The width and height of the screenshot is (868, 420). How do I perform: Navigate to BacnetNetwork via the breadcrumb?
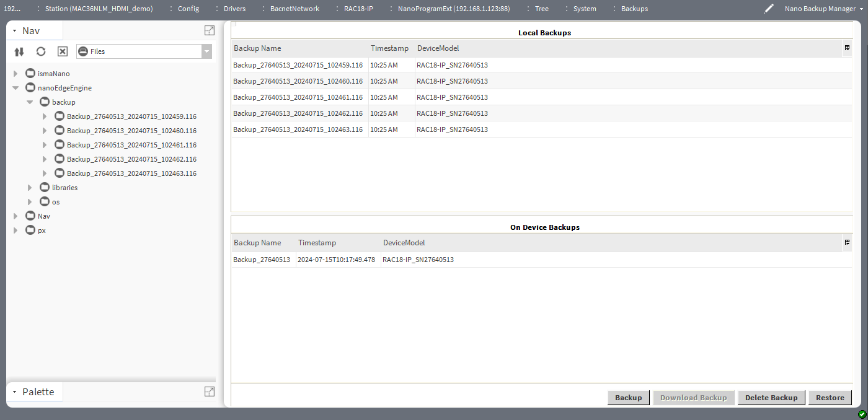click(294, 9)
